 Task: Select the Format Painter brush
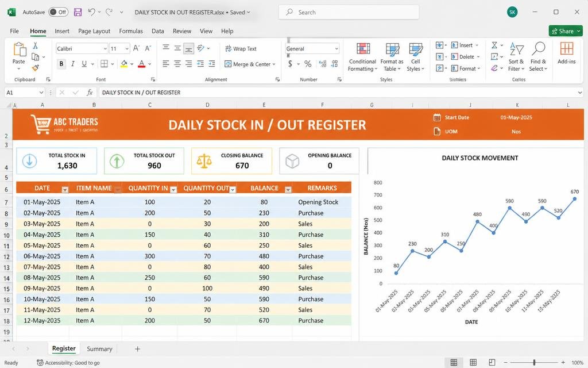tap(35, 68)
